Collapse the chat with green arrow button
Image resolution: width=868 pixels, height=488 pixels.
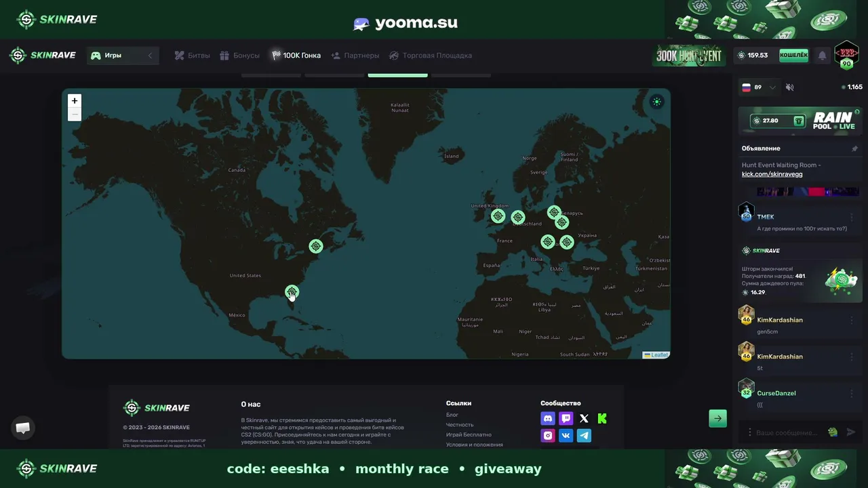pos(717,418)
